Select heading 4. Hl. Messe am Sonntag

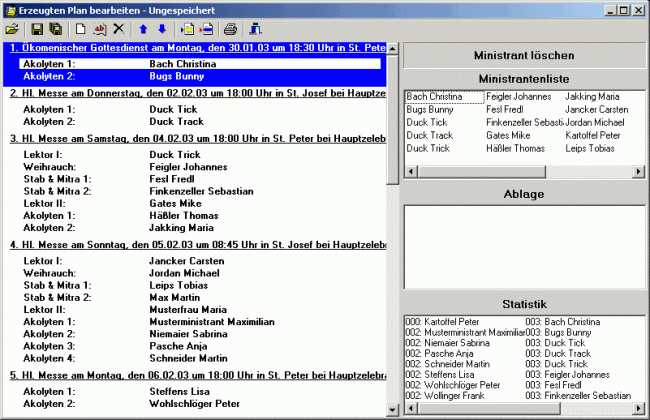coord(198,245)
